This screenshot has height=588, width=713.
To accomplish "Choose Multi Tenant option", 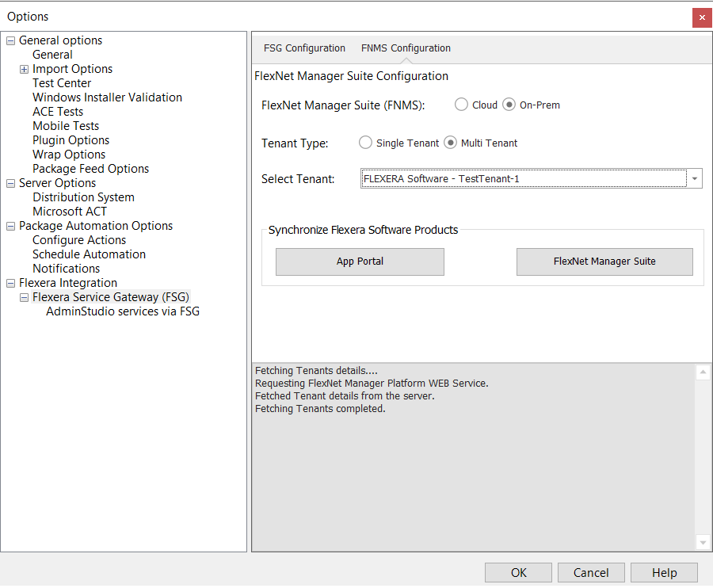I will point(450,143).
